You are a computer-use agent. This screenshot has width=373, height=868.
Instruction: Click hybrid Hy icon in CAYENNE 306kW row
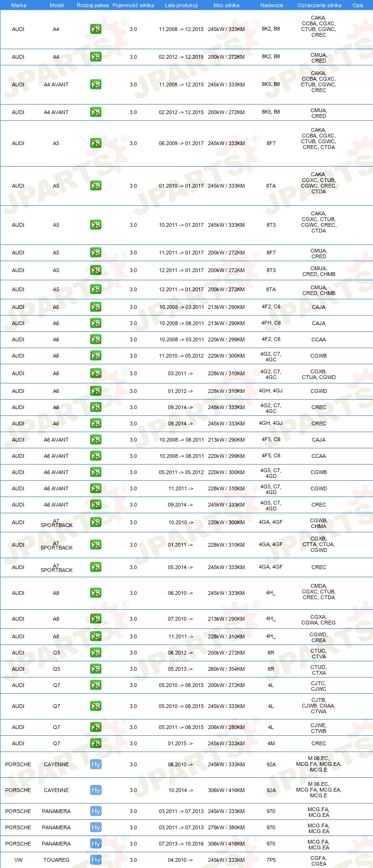(x=96, y=790)
